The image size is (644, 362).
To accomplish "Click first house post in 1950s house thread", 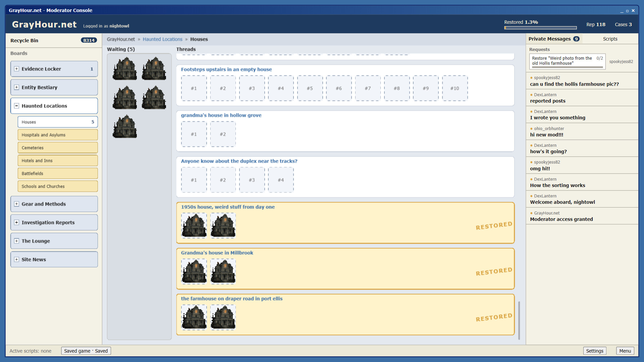I will click(x=194, y=226).
